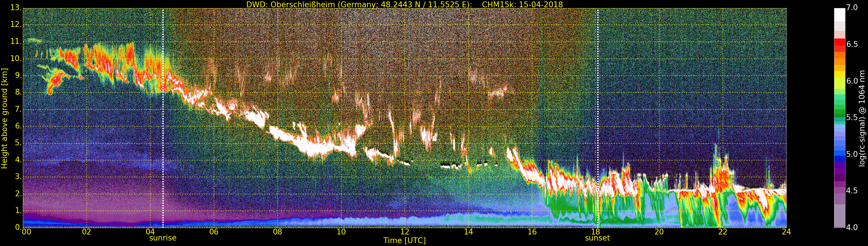The width and height of the screenshot is (868, 246).
Task: Click the x-axis tick label '22'
Action: [723, 232]
